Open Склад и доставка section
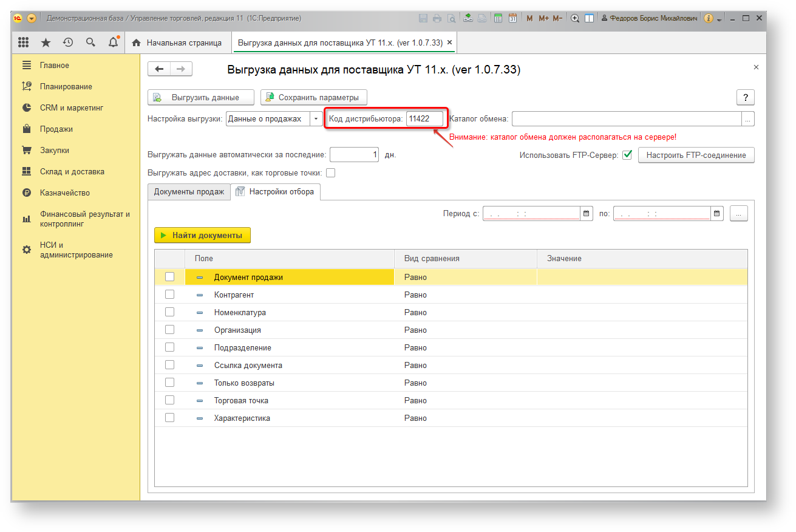This screenshot has width=796, height=532. coord(72,171)
